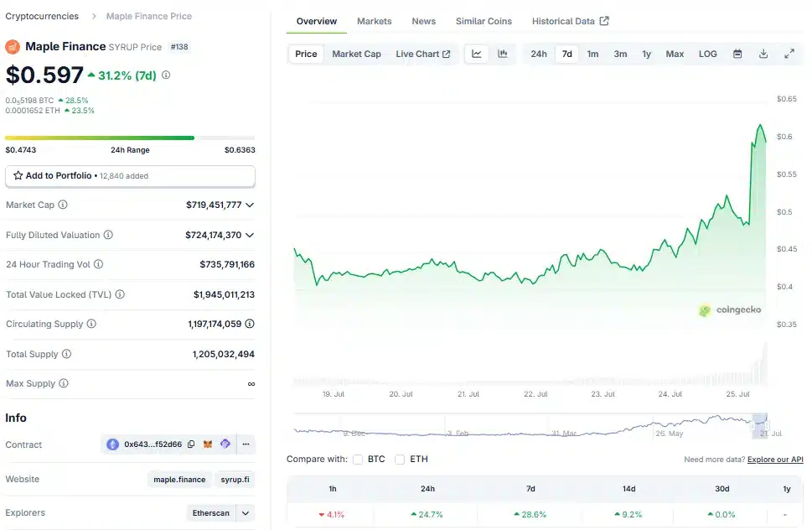This screenshot has height=530, width=812.
Task: Switch chart to candlestick view icon
Action: pos(502,54)
